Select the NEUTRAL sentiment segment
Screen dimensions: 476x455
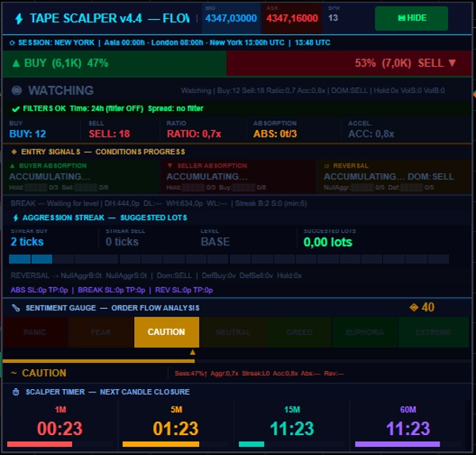pos(232,332)
